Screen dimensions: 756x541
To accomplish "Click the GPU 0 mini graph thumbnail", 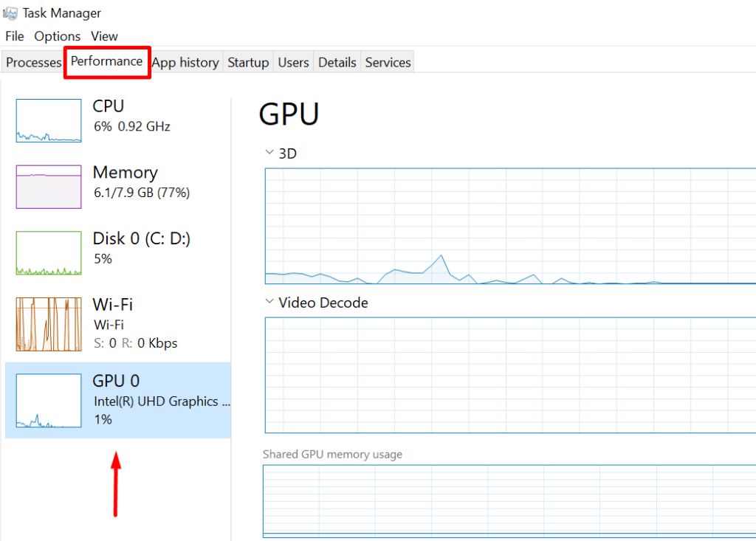I will coord(49,401).
